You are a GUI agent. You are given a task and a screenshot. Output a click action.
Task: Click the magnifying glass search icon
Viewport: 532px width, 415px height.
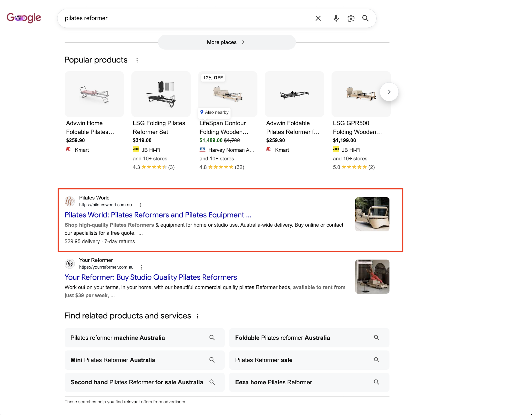(x=365, y=18)
